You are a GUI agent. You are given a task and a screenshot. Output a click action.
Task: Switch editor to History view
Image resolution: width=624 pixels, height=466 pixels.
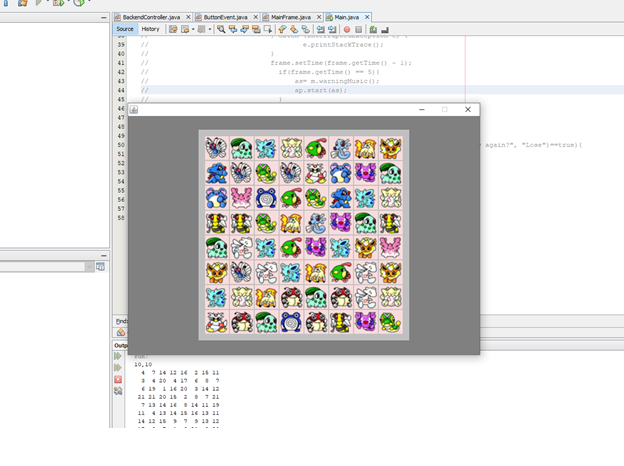150,30
